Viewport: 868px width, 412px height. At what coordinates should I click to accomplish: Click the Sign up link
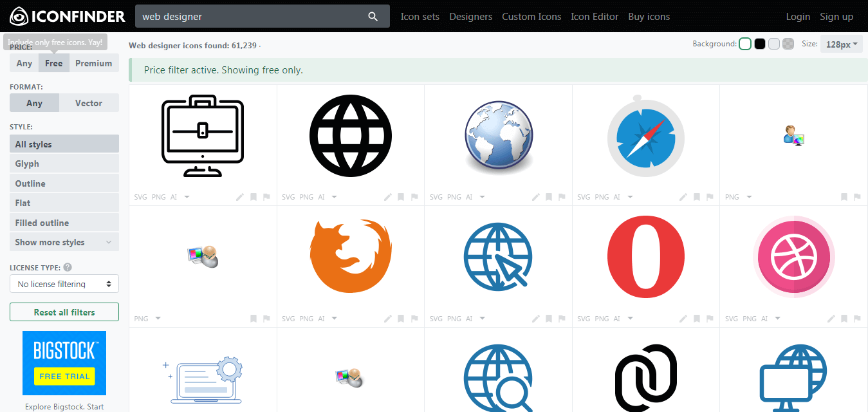[836, 17]
